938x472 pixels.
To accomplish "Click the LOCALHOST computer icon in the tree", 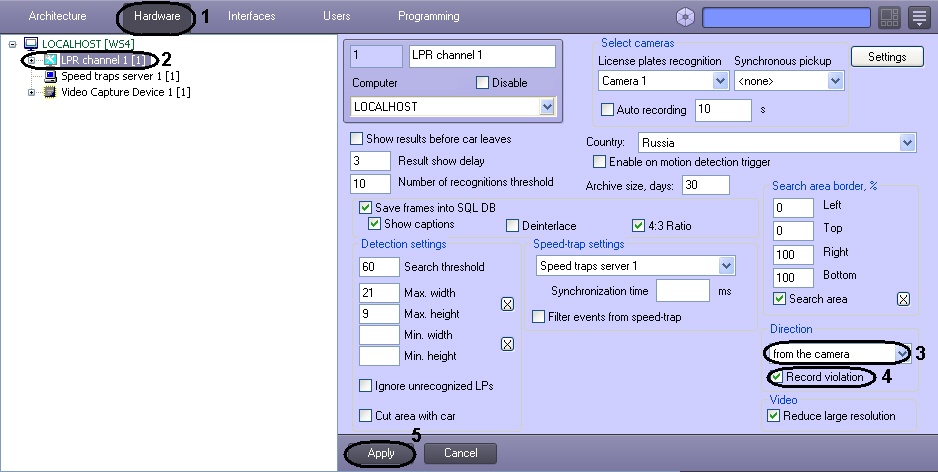I will tap(31, 44).
